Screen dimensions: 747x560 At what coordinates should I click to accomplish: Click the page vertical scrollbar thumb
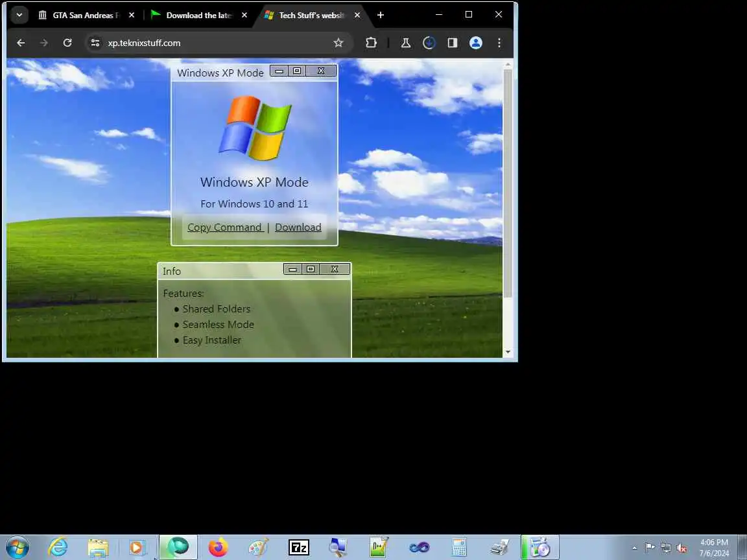[x=508, y=183]
